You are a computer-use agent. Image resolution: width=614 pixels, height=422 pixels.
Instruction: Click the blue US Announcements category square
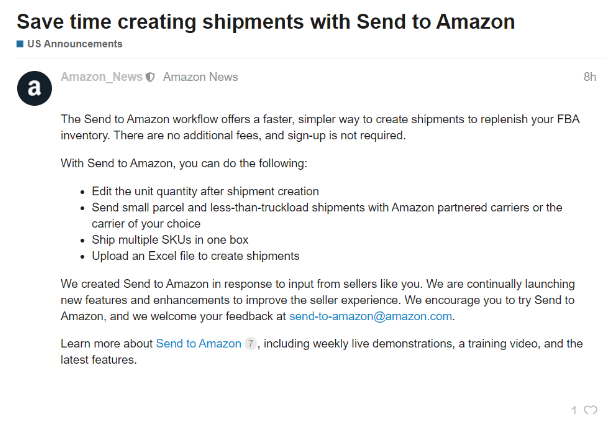(20, 44)
